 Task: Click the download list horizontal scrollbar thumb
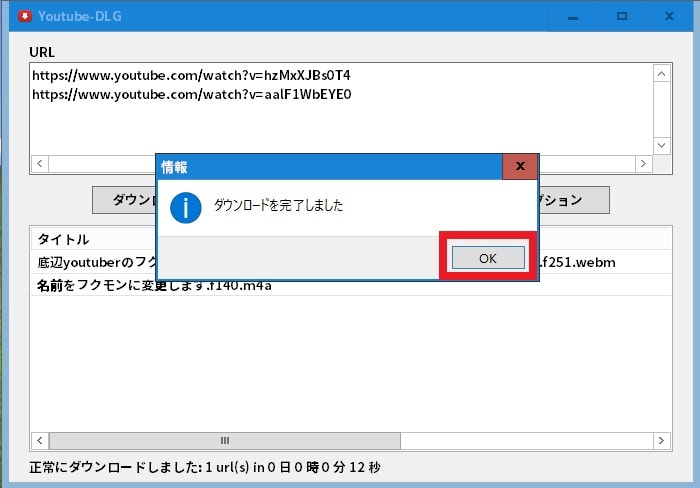tap(225, 441)
